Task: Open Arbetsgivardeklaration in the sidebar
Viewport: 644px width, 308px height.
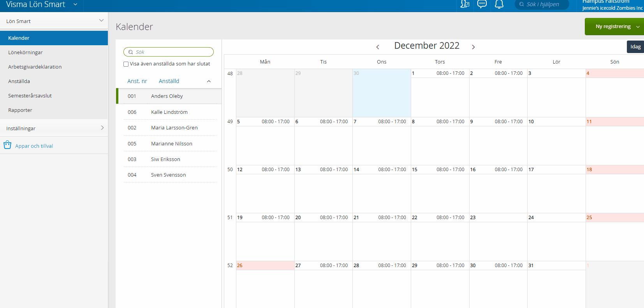Action: [x=35, y=67]
